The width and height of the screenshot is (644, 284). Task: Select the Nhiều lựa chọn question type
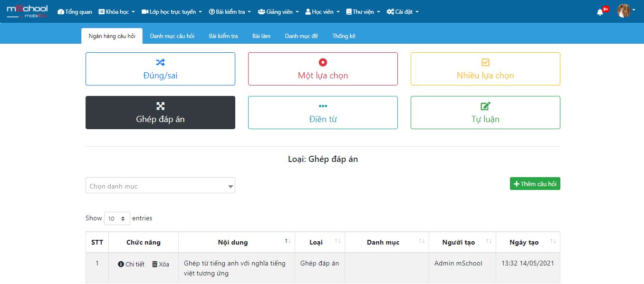click(485, 69)
